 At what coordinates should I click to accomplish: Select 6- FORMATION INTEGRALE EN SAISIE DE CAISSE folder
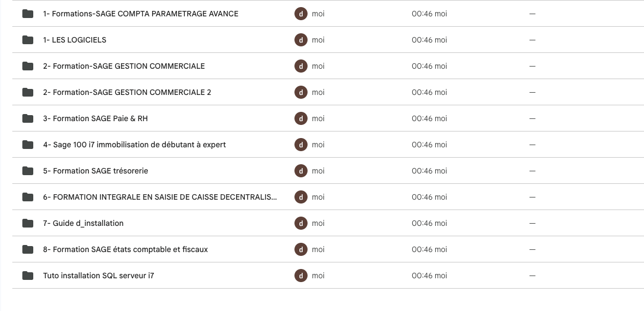[x=160, y=197]
